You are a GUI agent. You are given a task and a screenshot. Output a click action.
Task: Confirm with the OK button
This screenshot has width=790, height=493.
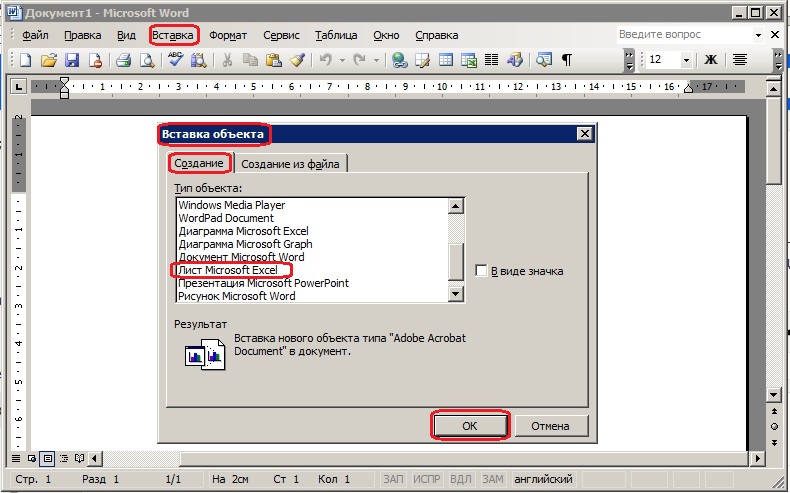[x=470, y=426]
